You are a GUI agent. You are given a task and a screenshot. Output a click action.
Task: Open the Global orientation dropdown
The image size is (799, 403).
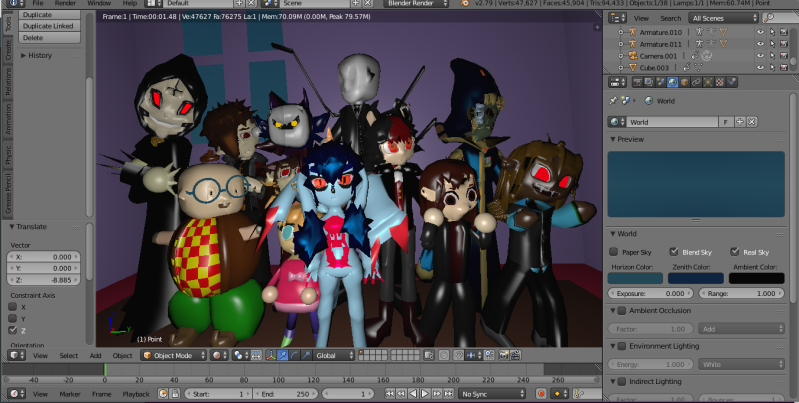tap(334, 355)
